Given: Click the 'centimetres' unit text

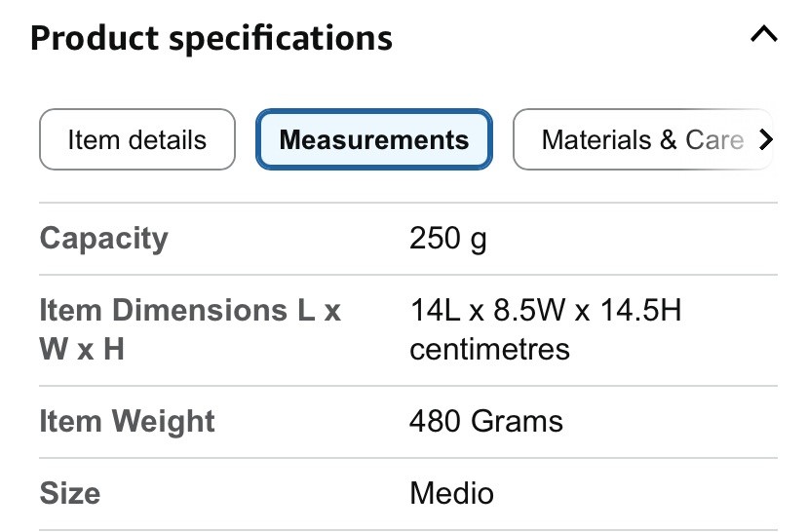Looking at the screenshot, I should pyautogui.click(x=489, y=349).
